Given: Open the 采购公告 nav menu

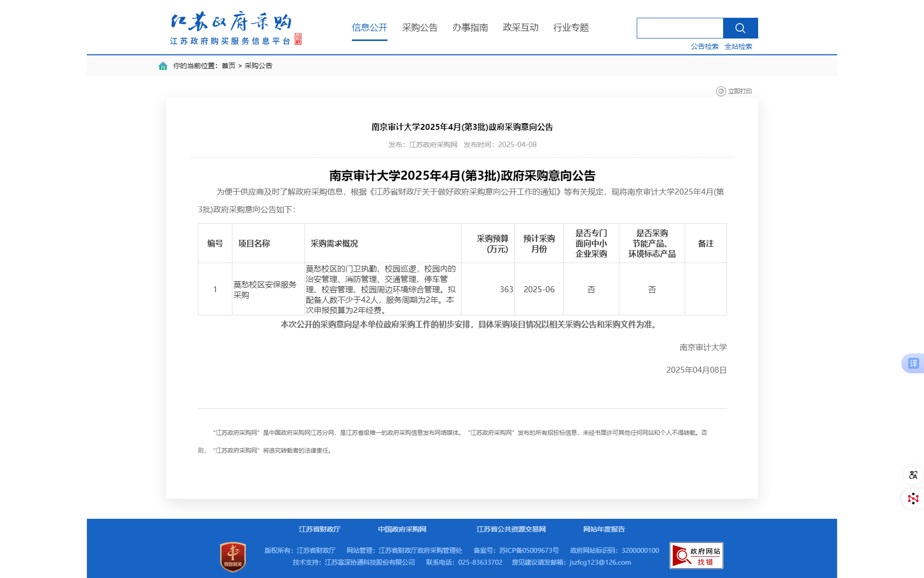Looking at the screenshot, I should [420, 28].
